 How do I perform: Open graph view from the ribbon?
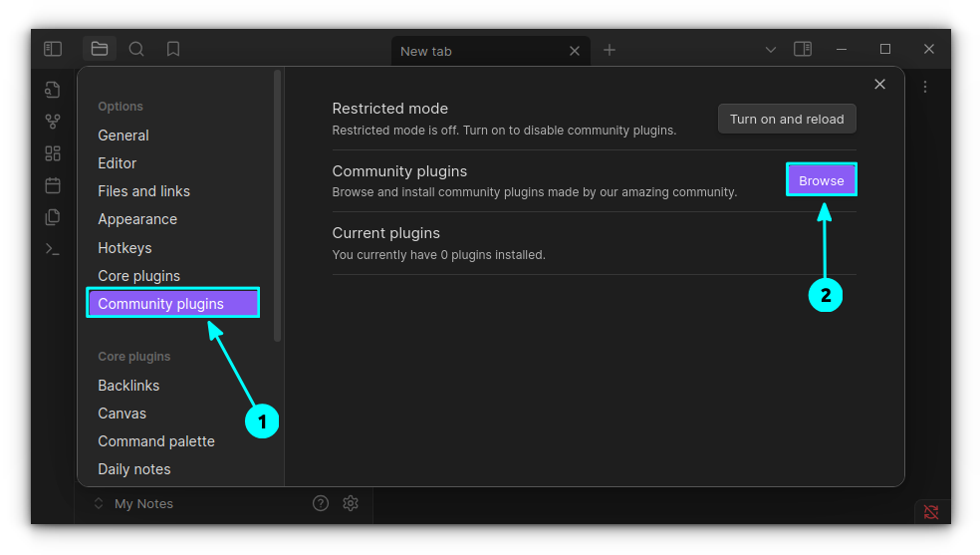(x=53, y=122)
